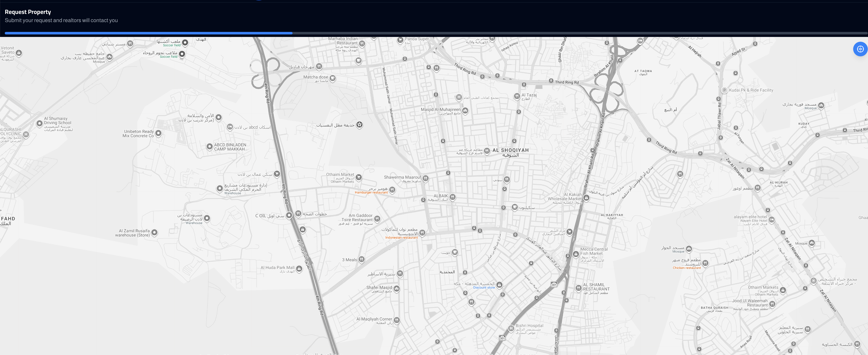The width and height of the screenshot is (868, 355).
Task: Click the Unibeton Ready Mix Concrete marker
Action: point(158,133)
